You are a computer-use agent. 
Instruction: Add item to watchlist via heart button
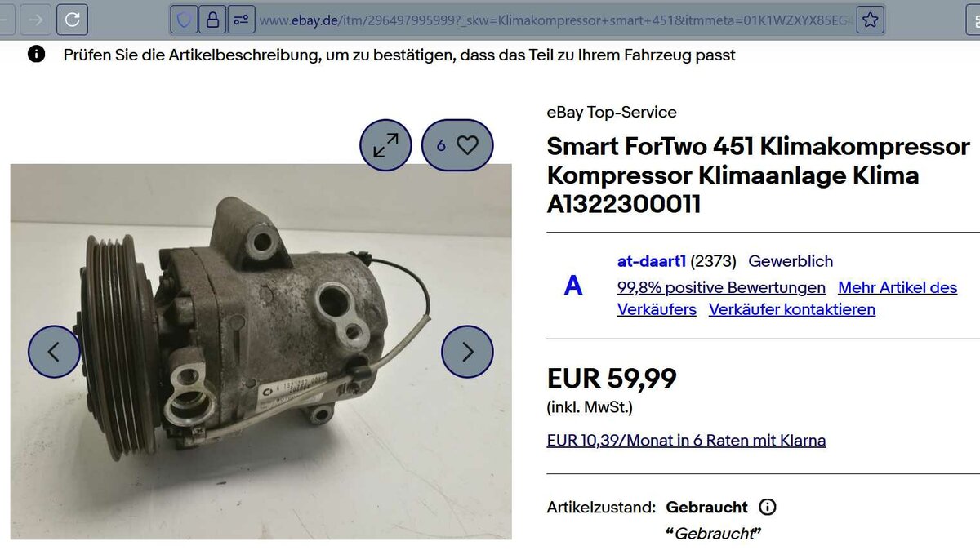(457, 145)
